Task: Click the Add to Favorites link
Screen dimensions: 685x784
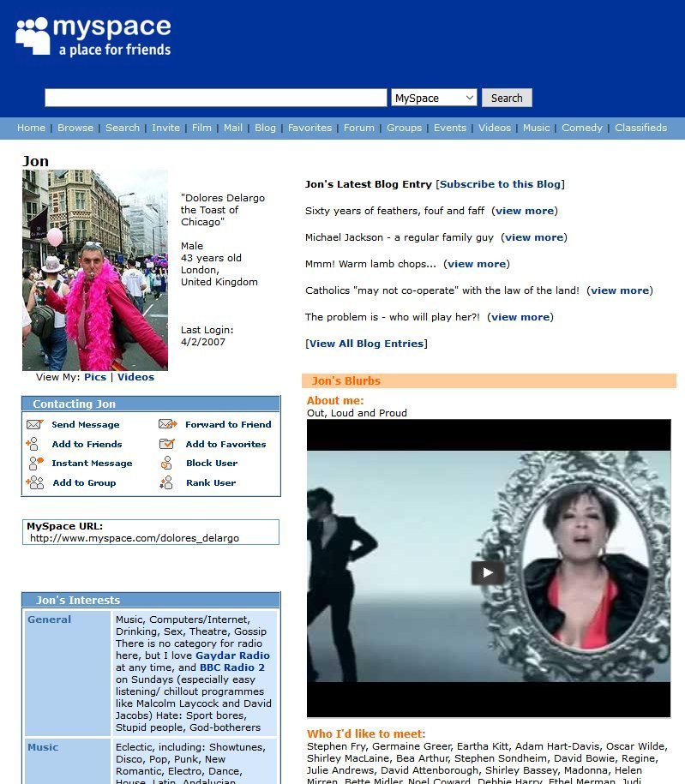Action: tap(225, 444)
